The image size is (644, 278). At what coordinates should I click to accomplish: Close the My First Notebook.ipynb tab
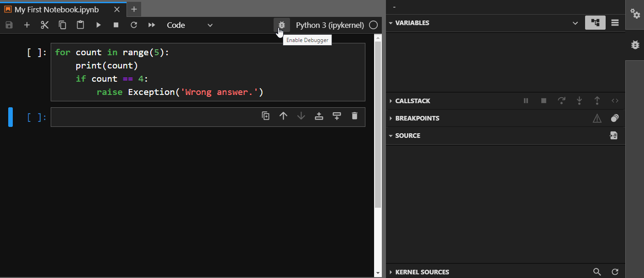pos(117,10)
